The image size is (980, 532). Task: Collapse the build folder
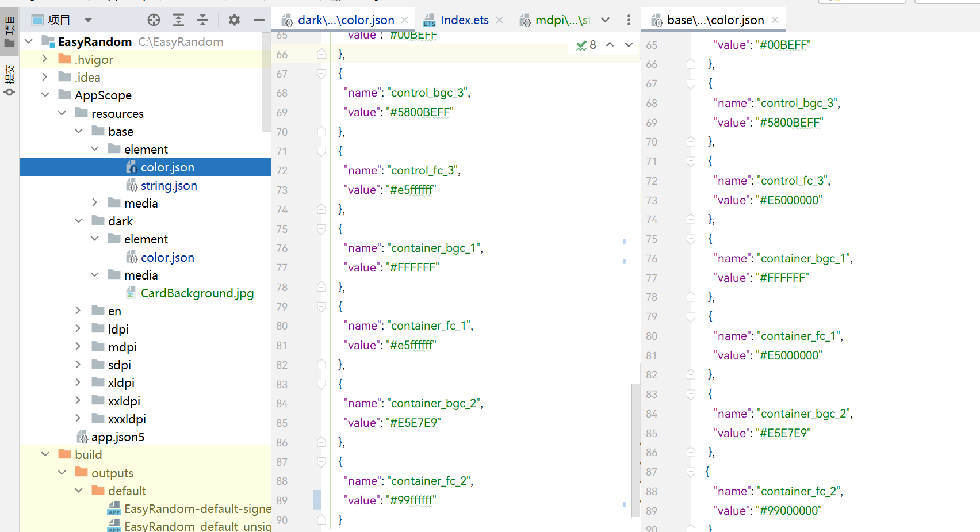click(45, 454)
